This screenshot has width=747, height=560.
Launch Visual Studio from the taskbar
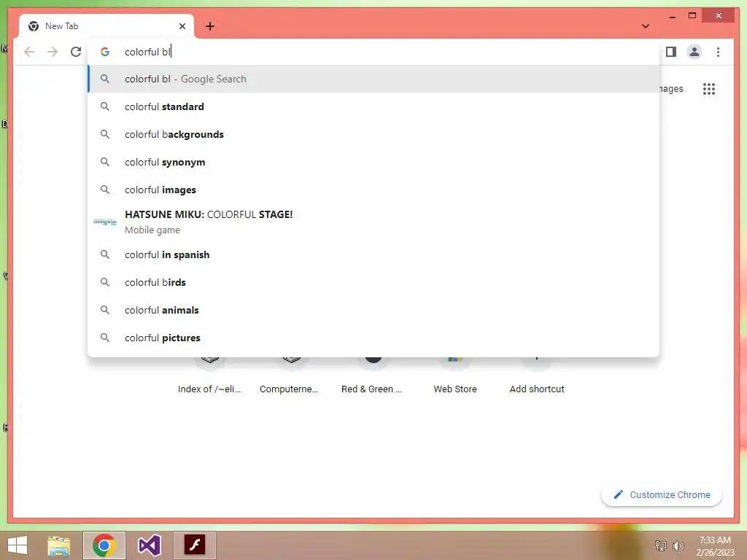(x=149, y=545)
